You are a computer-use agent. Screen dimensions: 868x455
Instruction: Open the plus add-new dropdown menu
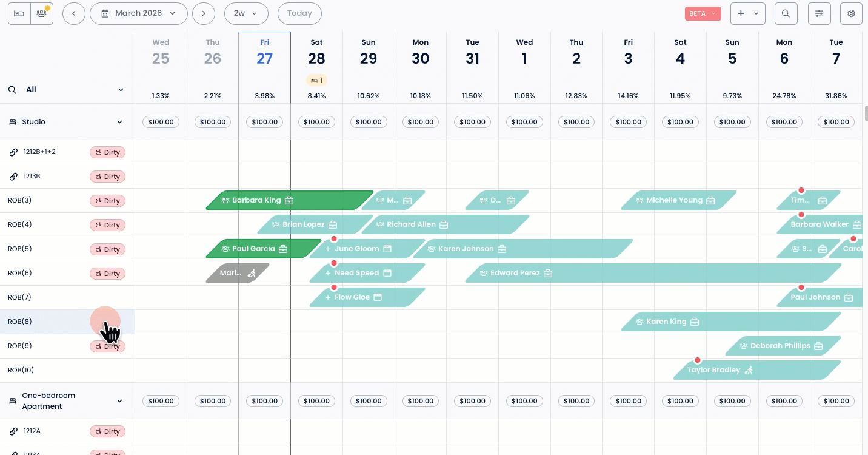point(747,13)
